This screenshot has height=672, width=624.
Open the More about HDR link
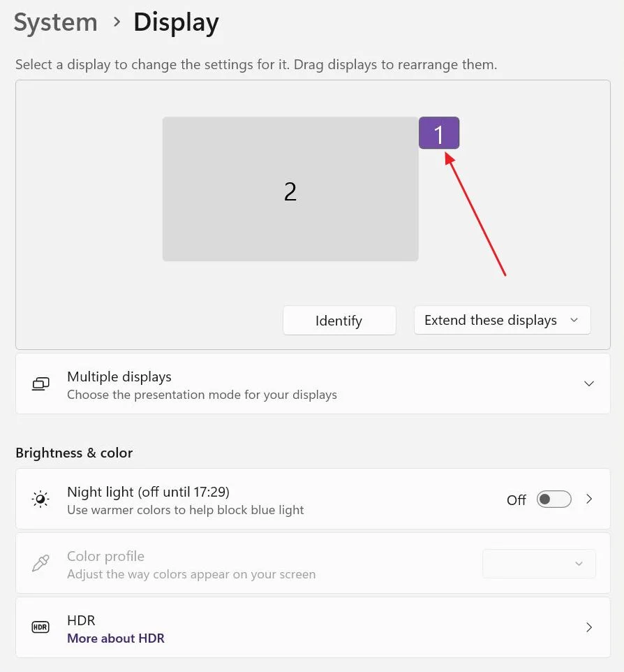(x=116, y=638)
